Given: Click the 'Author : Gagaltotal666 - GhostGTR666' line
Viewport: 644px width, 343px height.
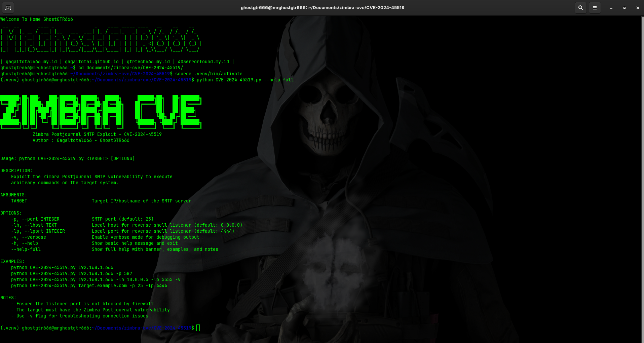Looking at the screenshot, I should [81, 141].
